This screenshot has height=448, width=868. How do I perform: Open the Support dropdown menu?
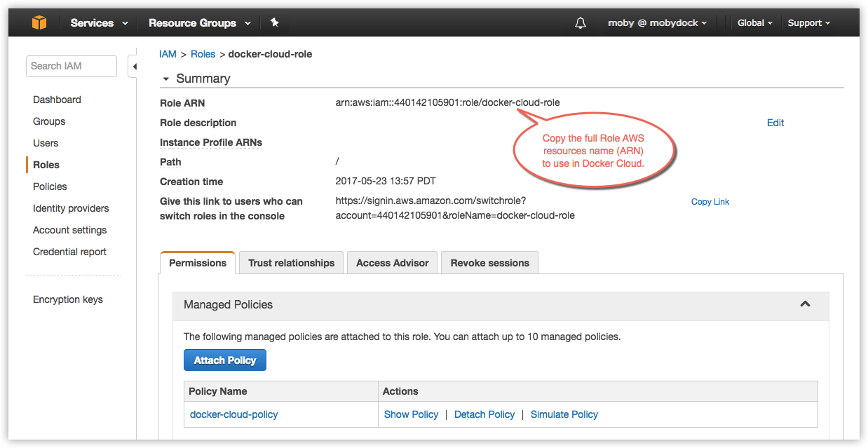(x=808, y=23)
